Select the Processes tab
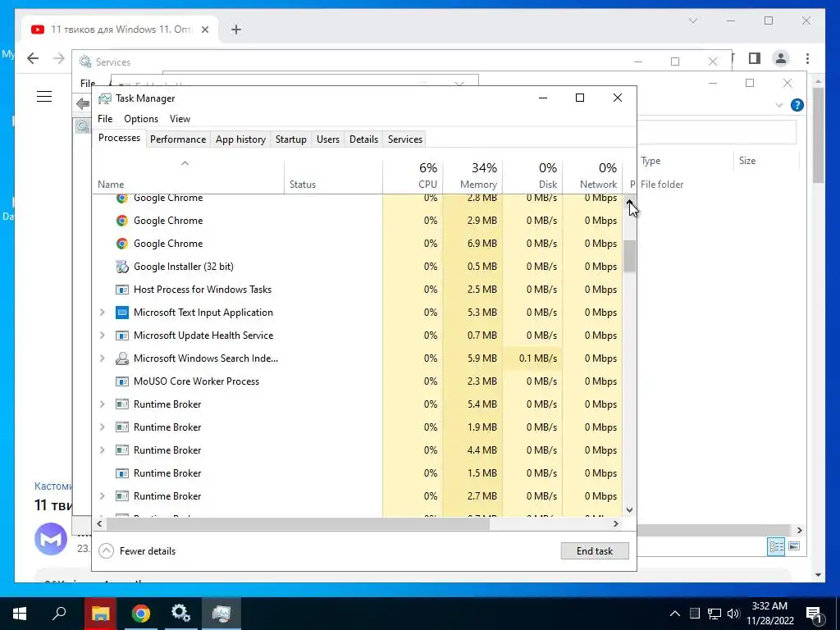Screen dimensions: 840x630 coord(119,138)
